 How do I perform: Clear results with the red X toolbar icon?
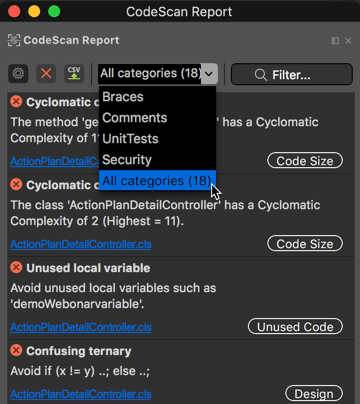[x=46, y=73]
